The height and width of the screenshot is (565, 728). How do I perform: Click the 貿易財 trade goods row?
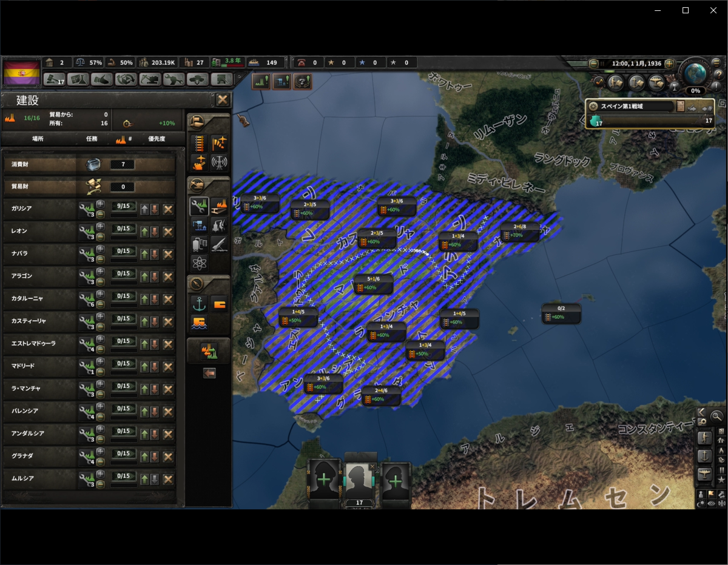click(x=89, y=187)
